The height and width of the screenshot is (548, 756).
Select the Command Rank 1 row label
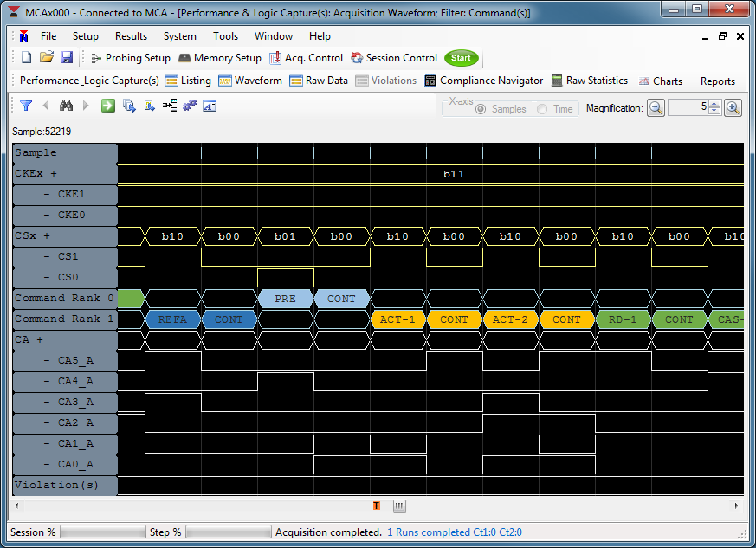click(x=65, y=319)
